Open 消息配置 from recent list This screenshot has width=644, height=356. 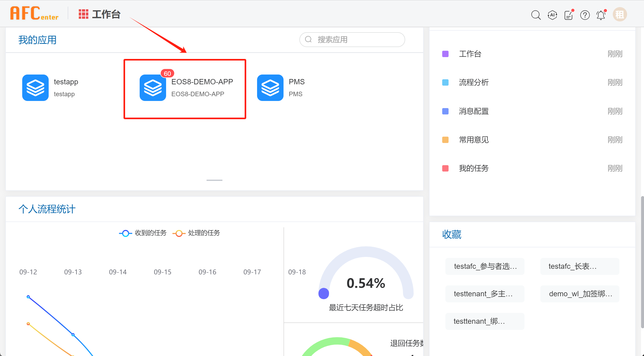point(474,111)
